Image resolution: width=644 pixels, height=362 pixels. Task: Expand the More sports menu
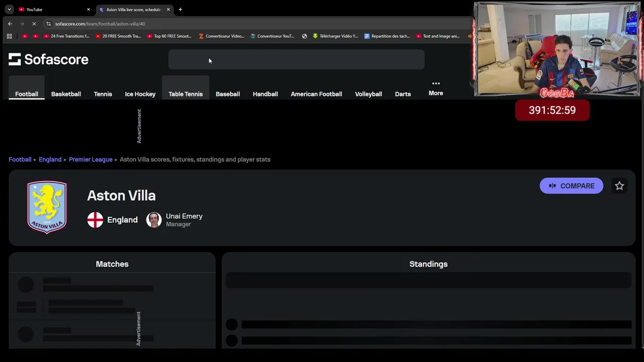436,88
